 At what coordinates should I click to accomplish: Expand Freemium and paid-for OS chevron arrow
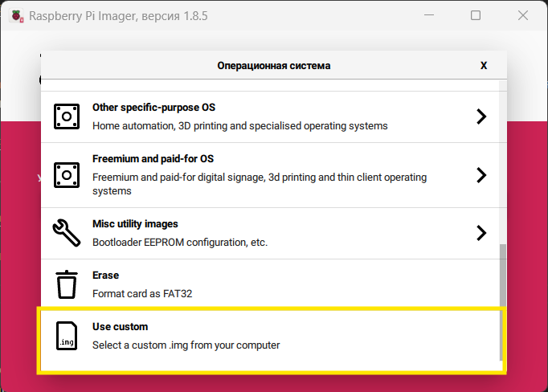tap(481, 175)
